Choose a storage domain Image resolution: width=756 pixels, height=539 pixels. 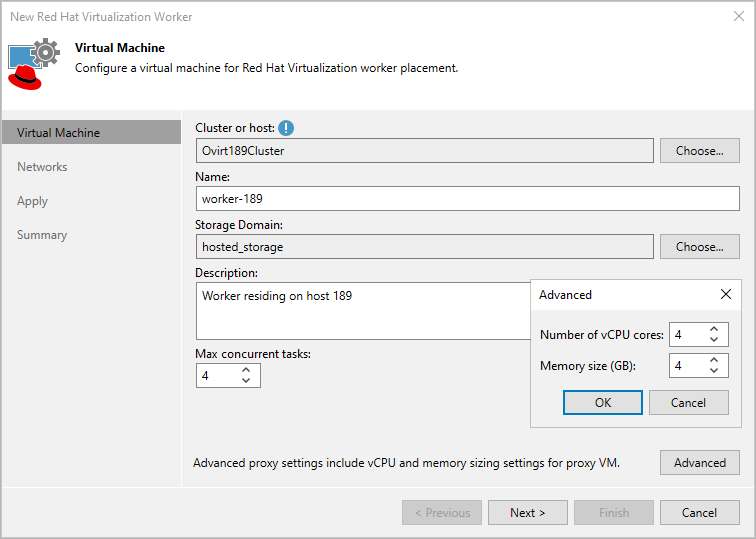(700, 246)
